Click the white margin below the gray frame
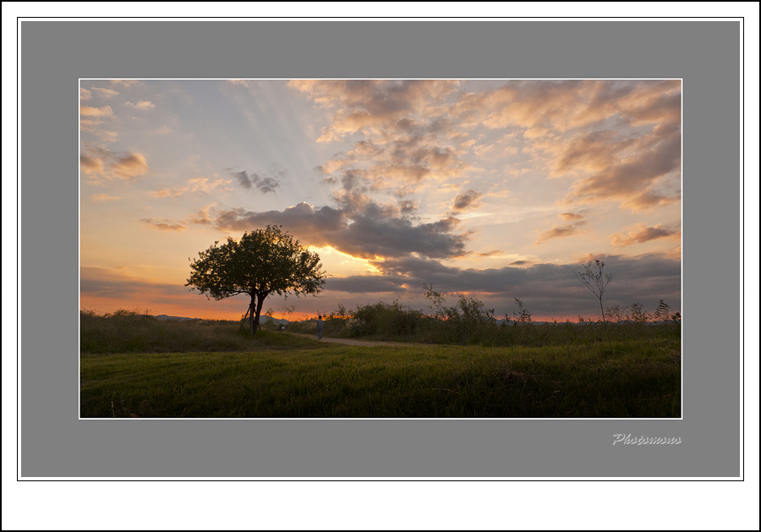 click(x=380, y=505)
